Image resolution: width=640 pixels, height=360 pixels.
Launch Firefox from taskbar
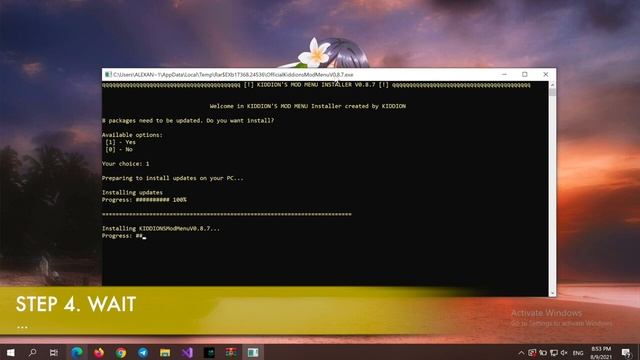(x=99, y=352)
